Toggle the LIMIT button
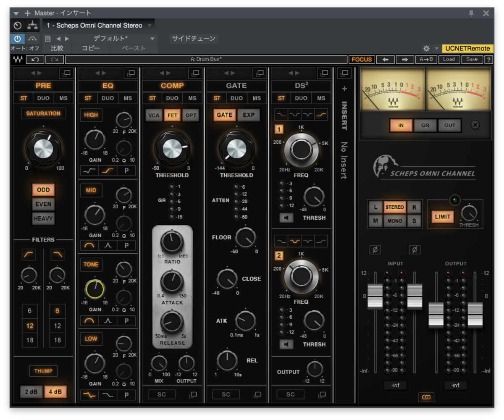504x420 pixels. coord(443,217)
